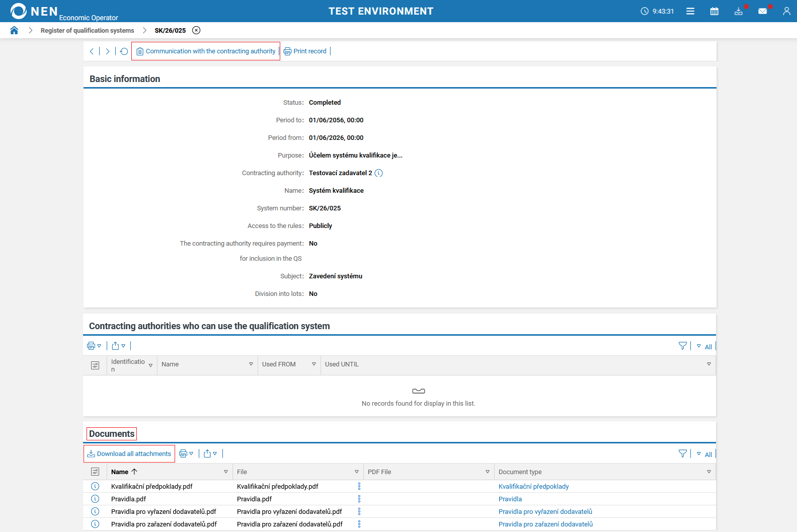Show info for Pravidla pro zařazení dodavatelů.pdf row
Screen dimensions: 797x532
click(x=95, y=524)
